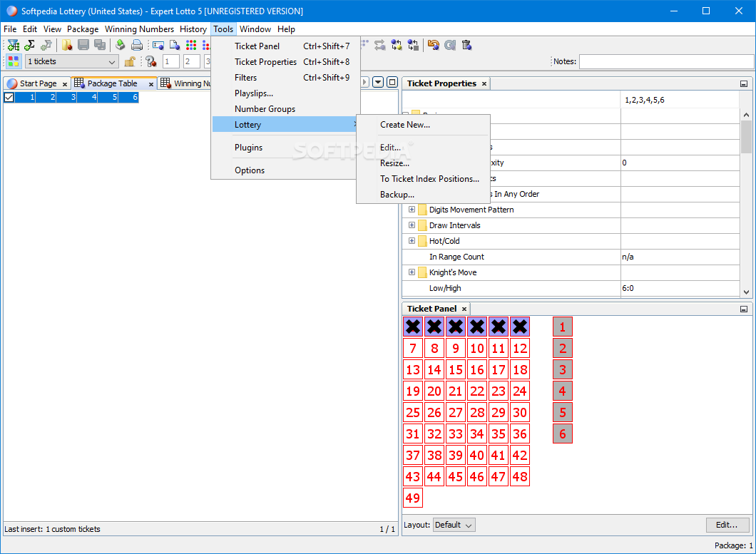Click the text field with blue ball icon

[158, 46]
